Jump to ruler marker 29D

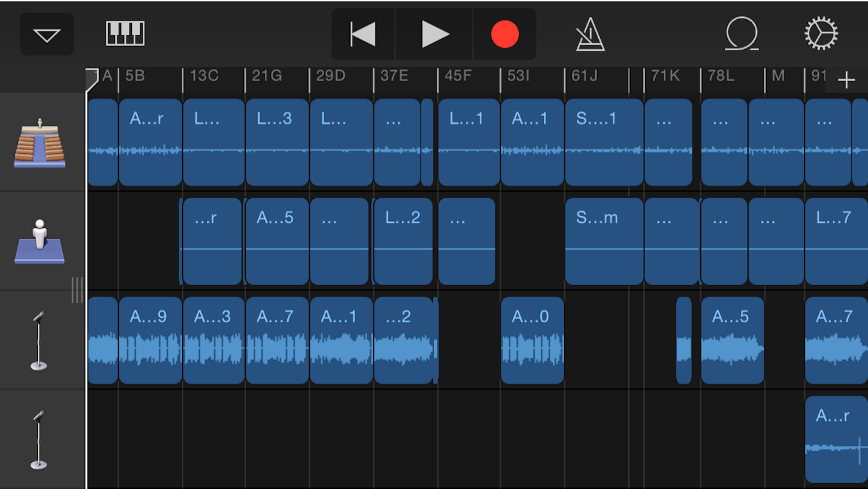click(x=331, y=76)
